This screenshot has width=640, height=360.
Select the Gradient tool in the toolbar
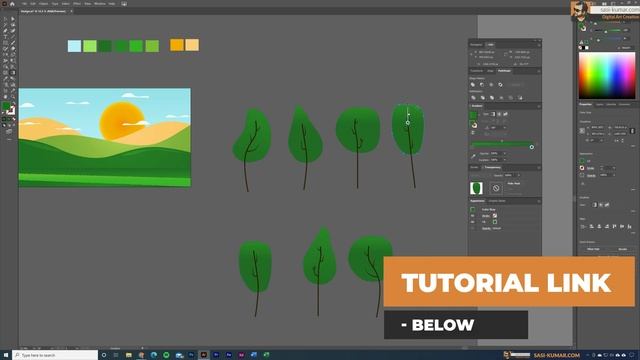[13, 73]
